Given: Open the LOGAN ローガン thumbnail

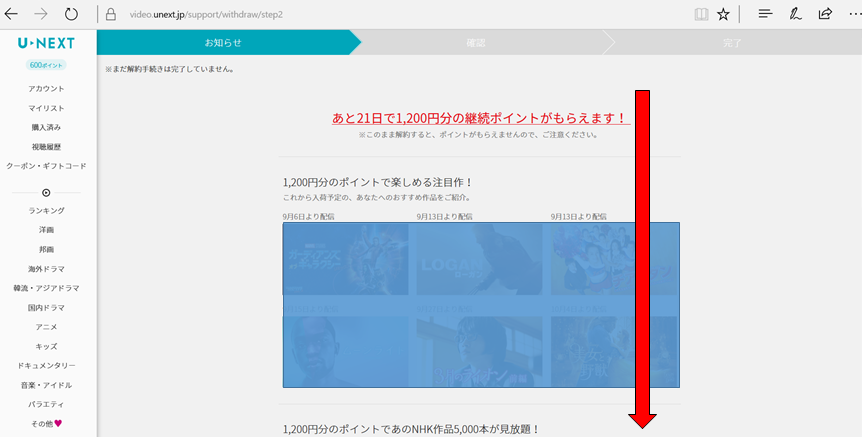Looking at the screenshot, I should click(x=479, y=259).
